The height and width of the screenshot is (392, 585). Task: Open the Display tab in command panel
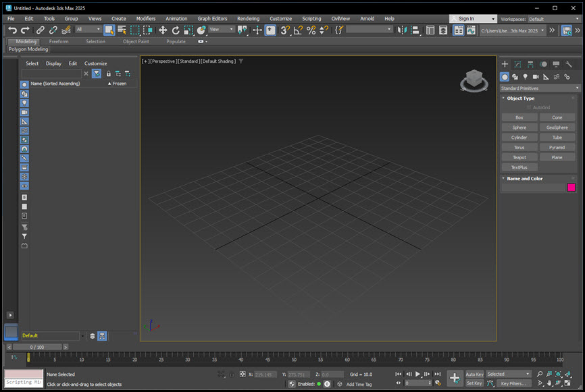(556, 64)
